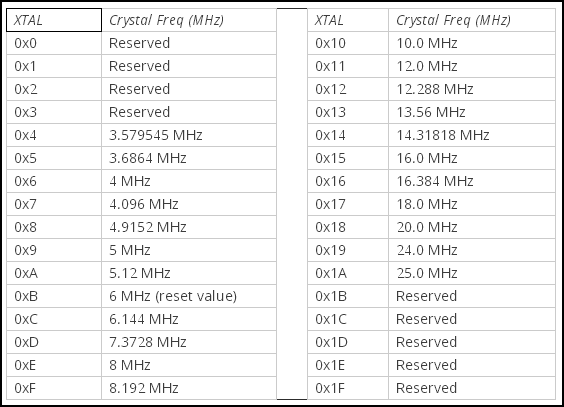Click the right XTAL column header
Image resolution: width=564 pixels, height=407 pixels.
348,20
